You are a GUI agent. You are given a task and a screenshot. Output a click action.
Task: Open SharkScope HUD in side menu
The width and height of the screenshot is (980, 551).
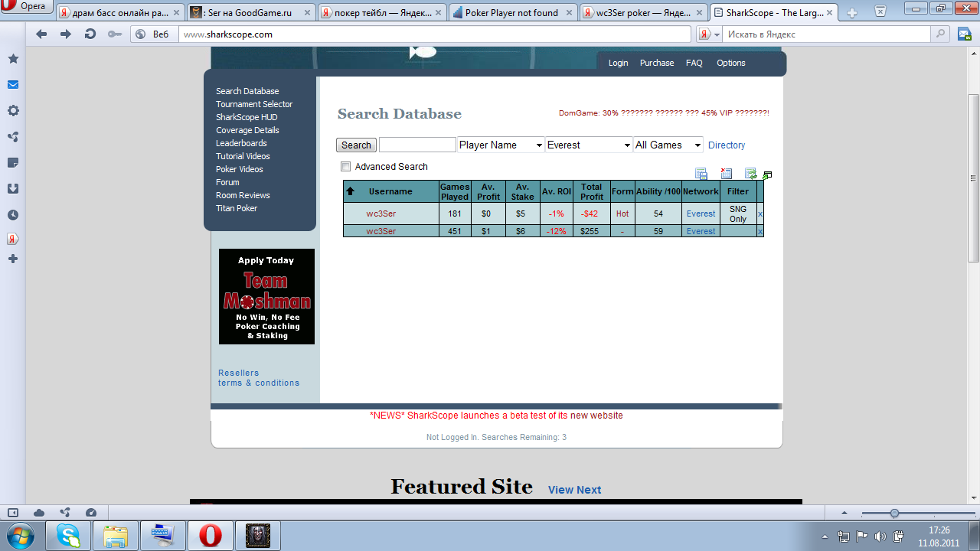(247, 117)
